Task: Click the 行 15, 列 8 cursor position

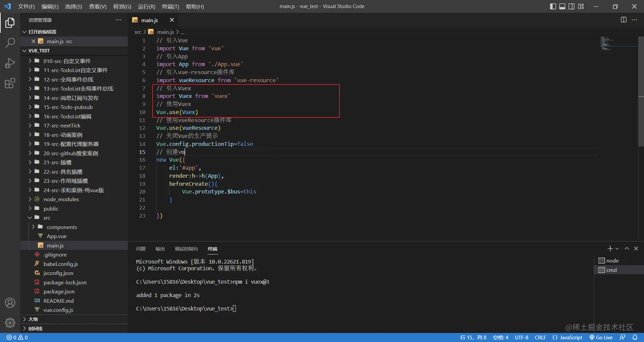Action: (x=473, y=337)
